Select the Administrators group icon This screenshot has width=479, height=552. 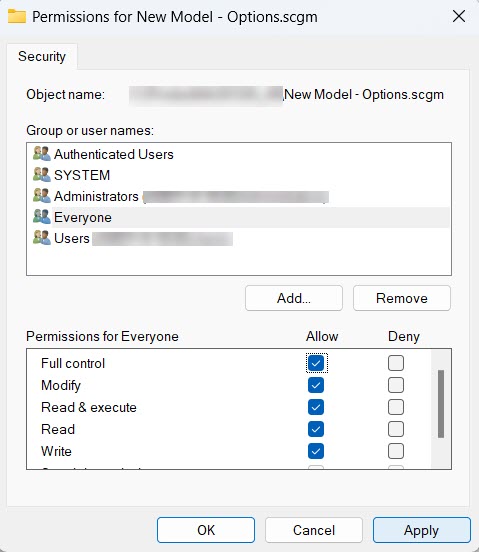pyautogui.click(x=42, y=196)
